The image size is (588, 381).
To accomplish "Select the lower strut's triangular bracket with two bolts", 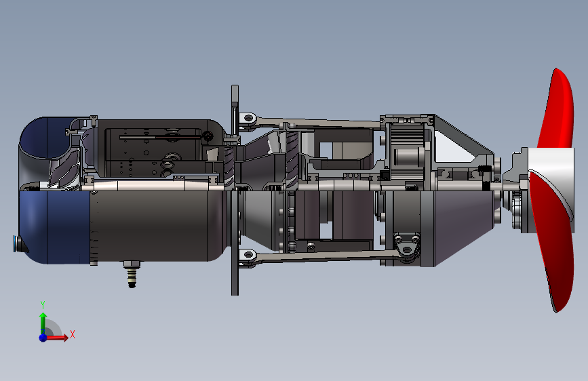I will [407, 245].
